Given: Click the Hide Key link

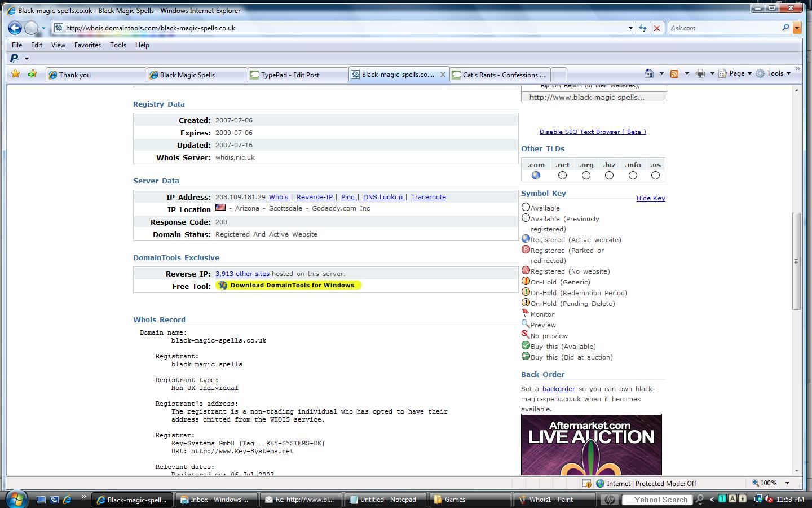Looking at the screenshot, I should [x=651, y=198].
